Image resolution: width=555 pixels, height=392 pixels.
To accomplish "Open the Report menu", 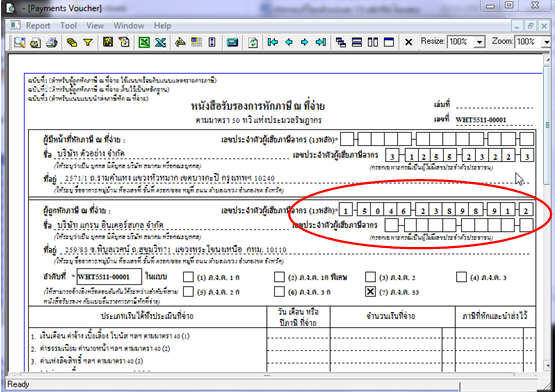I will 38,26.
